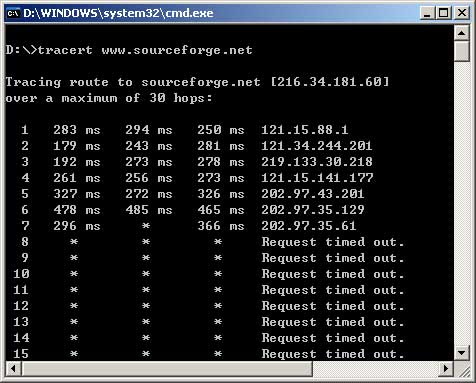Click the tracert www.sourceforge.net command line
The height and width of the screenshot is (383, 476).
coord(129,50)
